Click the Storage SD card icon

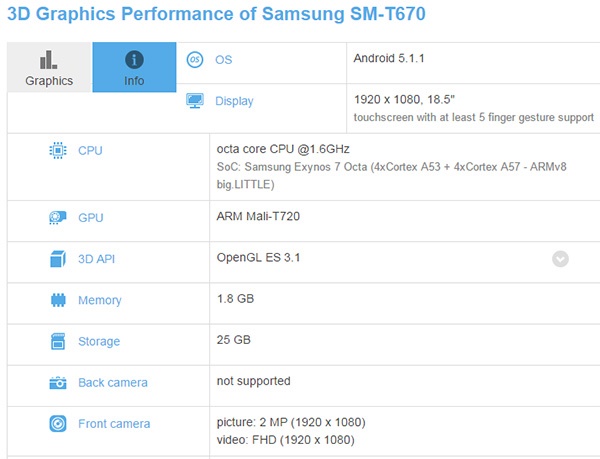(x=58, y=341)
